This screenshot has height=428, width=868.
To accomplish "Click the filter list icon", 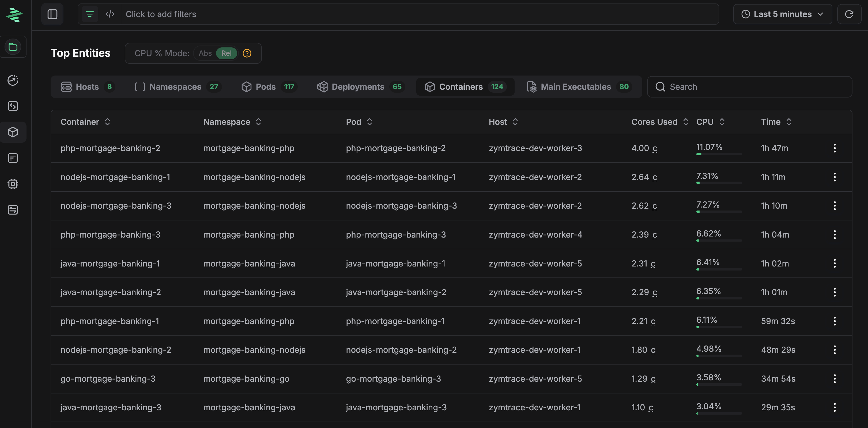I will point(90,14).
